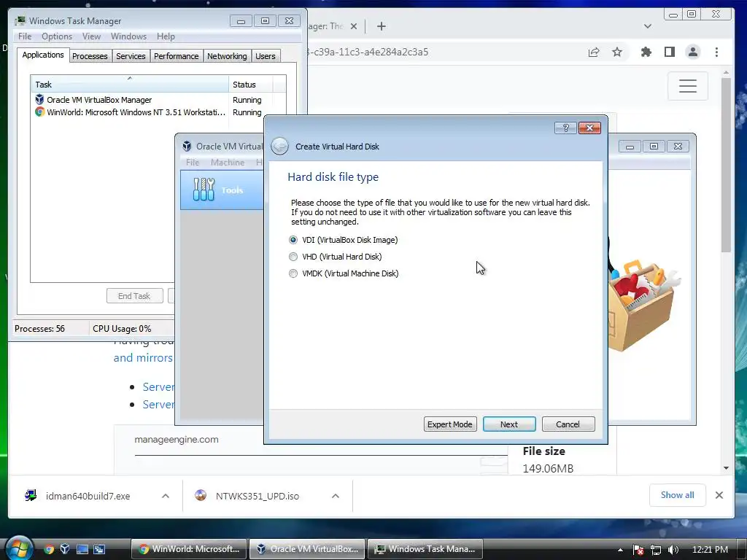Click Show all downloads
The image size is (747, 560).
pos(677,495)
